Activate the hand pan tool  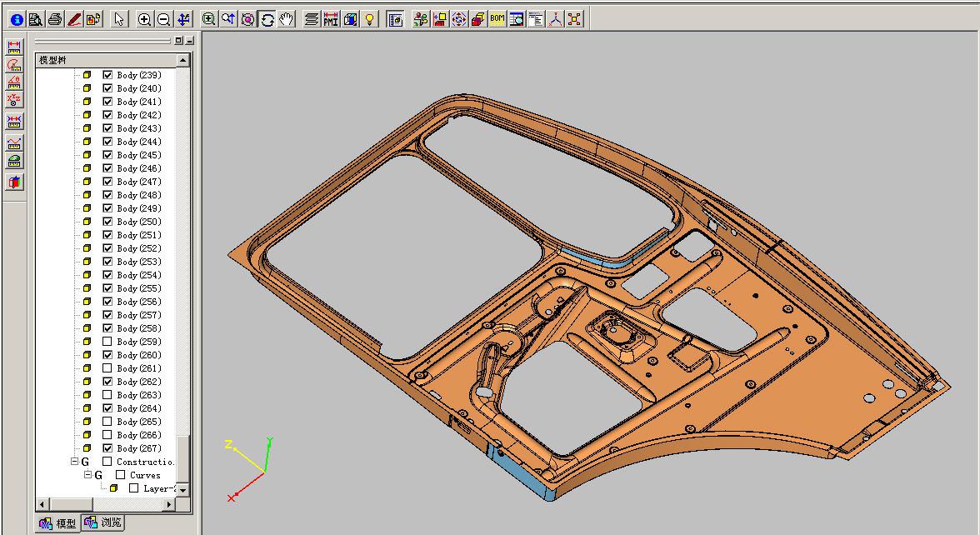(287, 19)
